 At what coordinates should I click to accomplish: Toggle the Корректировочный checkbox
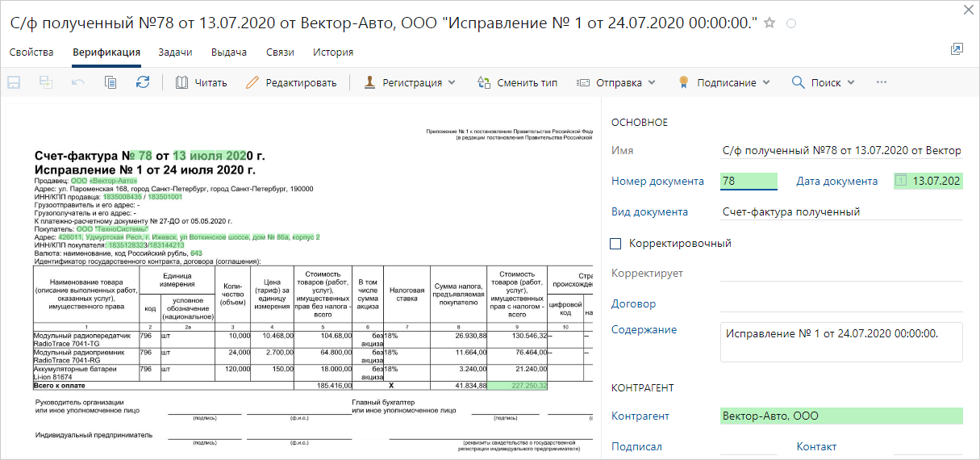point(616,243)
